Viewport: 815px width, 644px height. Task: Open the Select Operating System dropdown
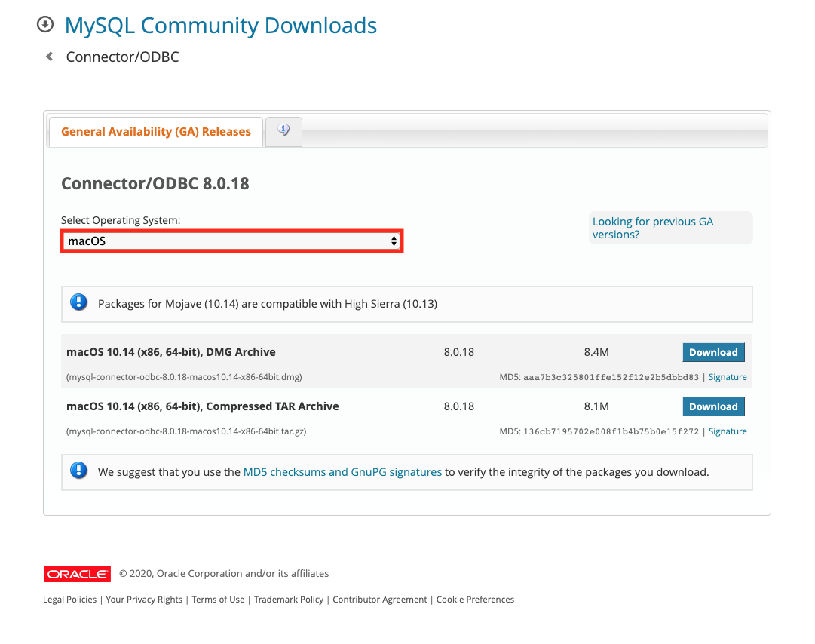coord(231,241)
